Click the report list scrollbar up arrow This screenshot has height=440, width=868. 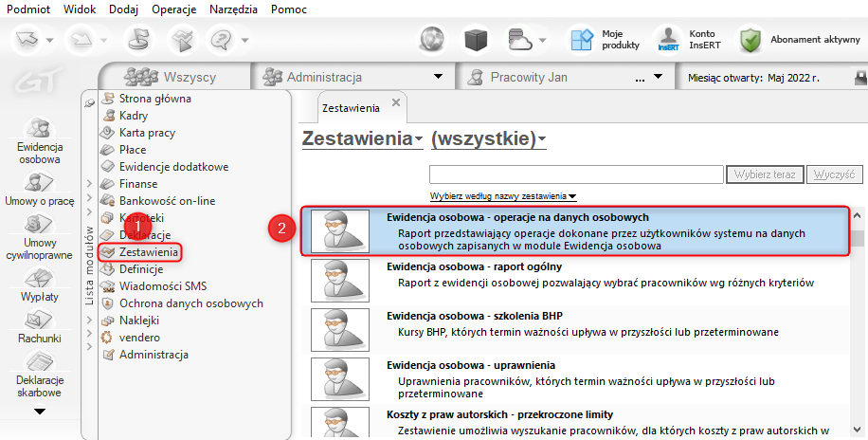pos(858,214)
